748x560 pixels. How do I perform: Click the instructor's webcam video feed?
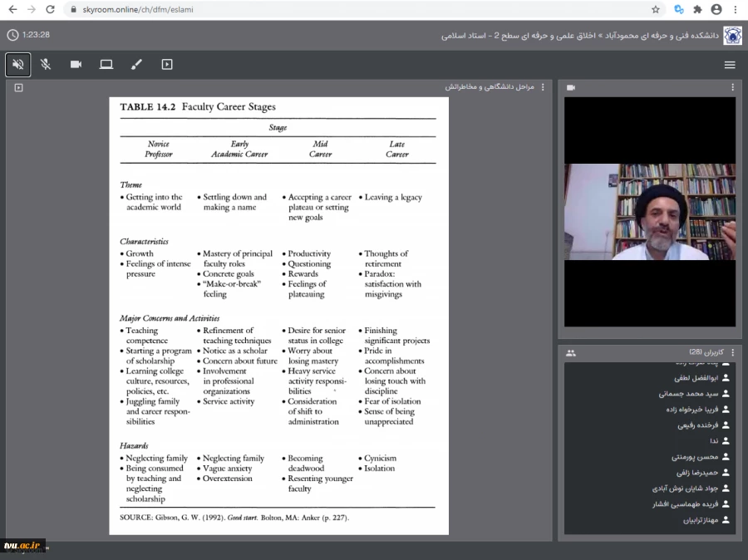(649, 212)
